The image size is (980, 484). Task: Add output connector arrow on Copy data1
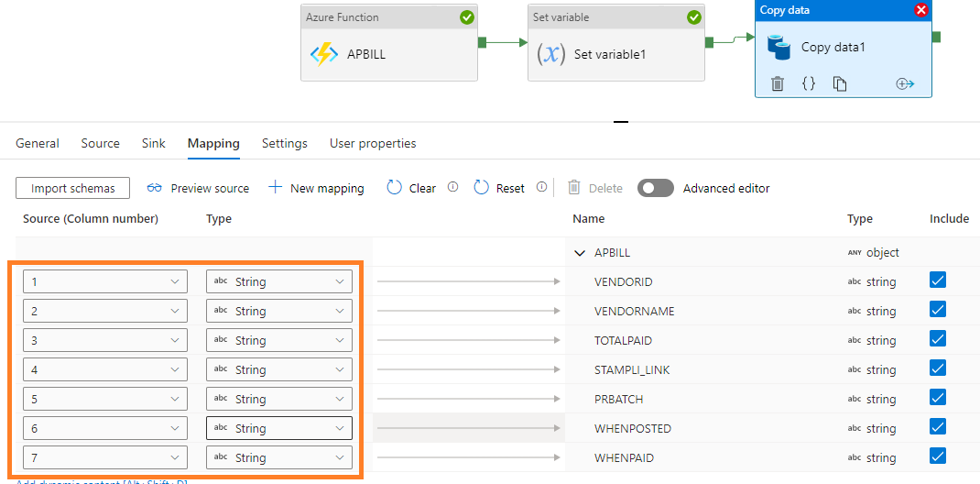click(x=905, y=83)
